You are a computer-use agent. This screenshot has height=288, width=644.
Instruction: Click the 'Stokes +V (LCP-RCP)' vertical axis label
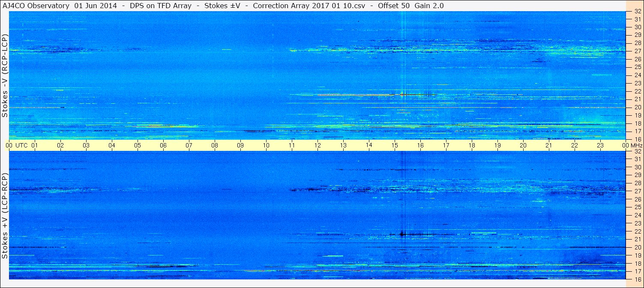click(5, 216)
